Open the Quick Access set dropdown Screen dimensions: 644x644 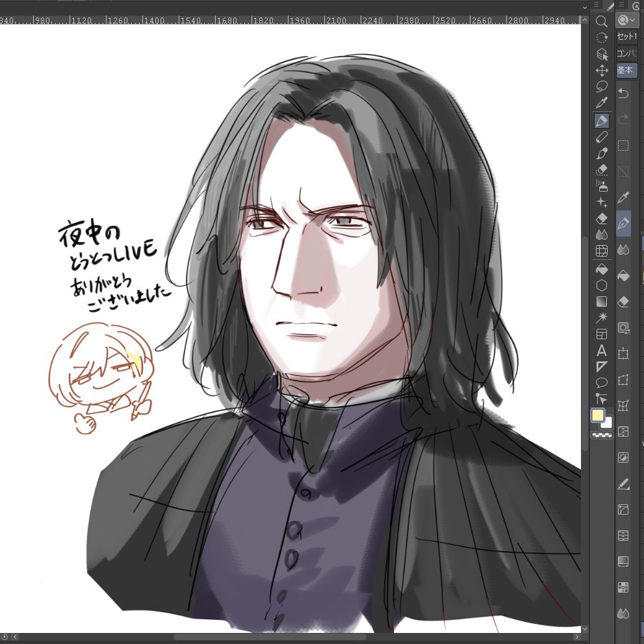coord(626,20)
